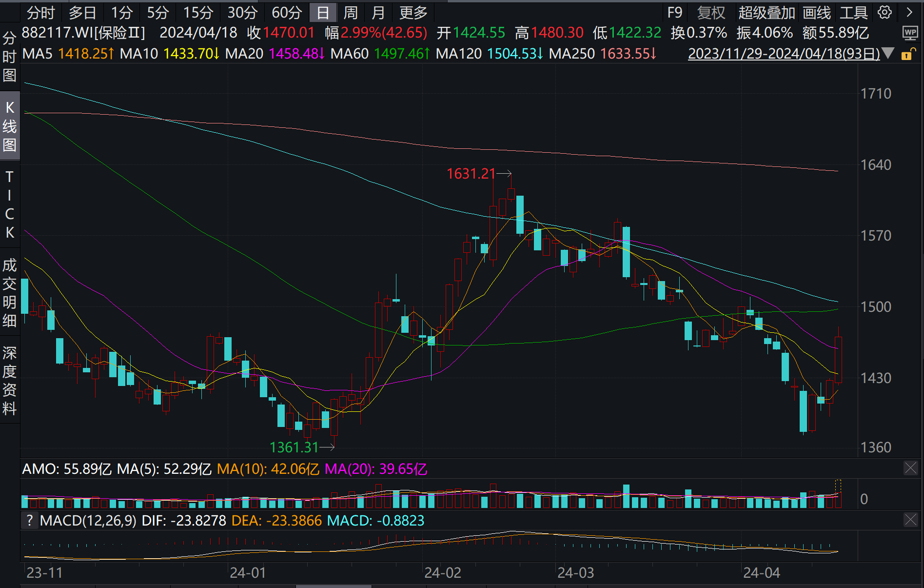Close the MACD indicator panel
This screenshot has height=588, width=924.
(x=910, y=520)
